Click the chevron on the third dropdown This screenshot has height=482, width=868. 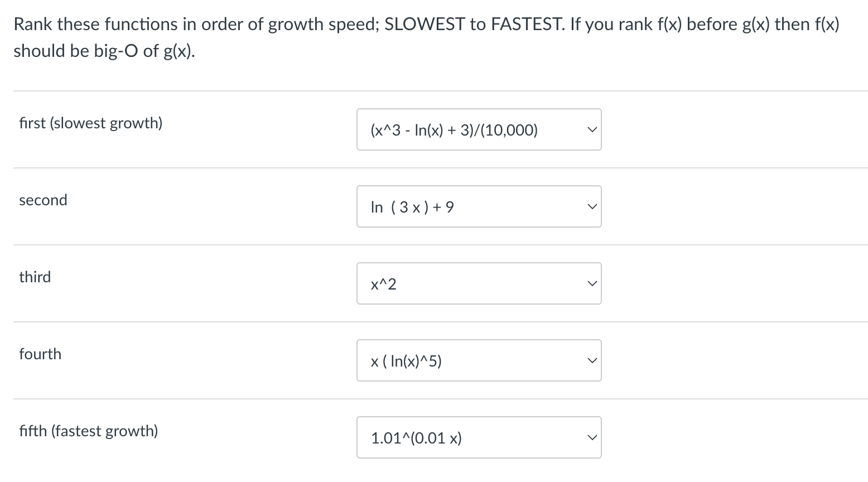point(591,283)
